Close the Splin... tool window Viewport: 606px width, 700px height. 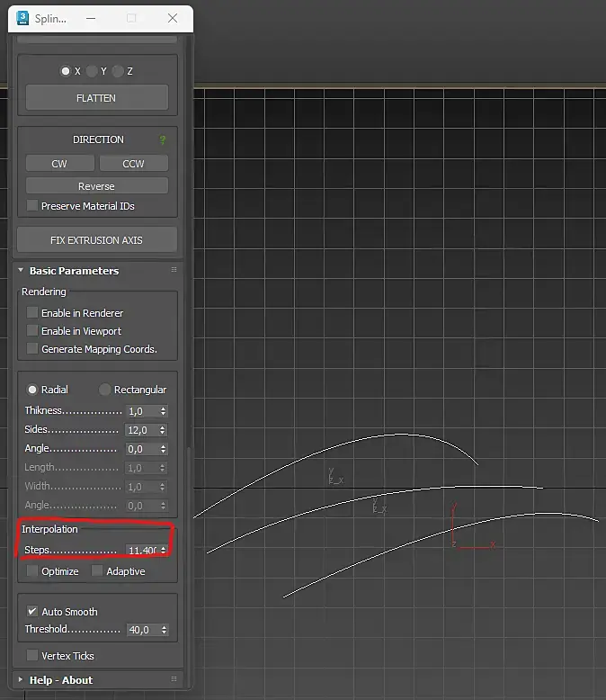[x=173, y=18]
